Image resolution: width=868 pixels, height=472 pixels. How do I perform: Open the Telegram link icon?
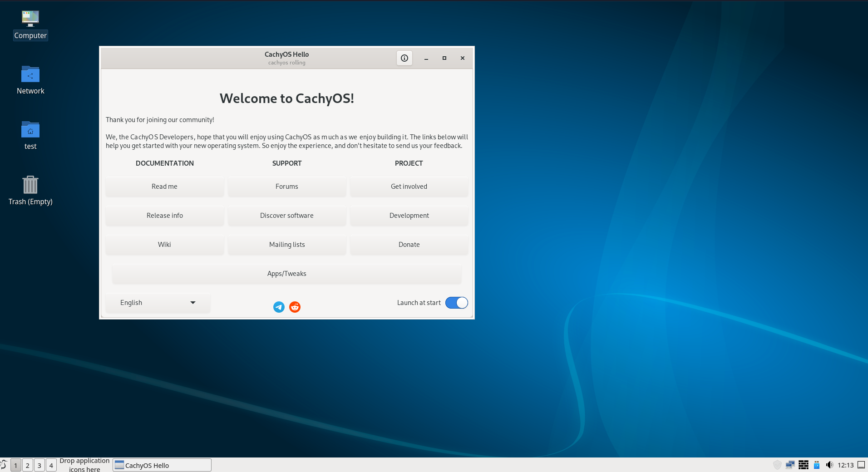tap(279, 307)
